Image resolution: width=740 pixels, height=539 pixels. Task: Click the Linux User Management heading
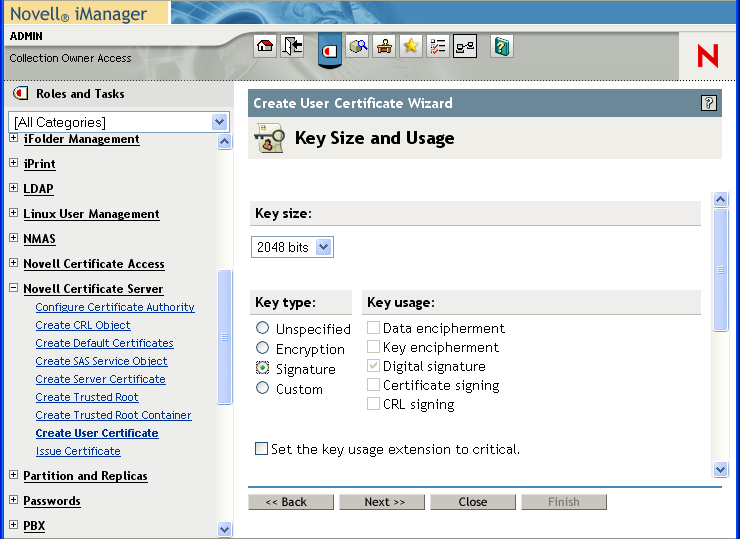[91, 214]
